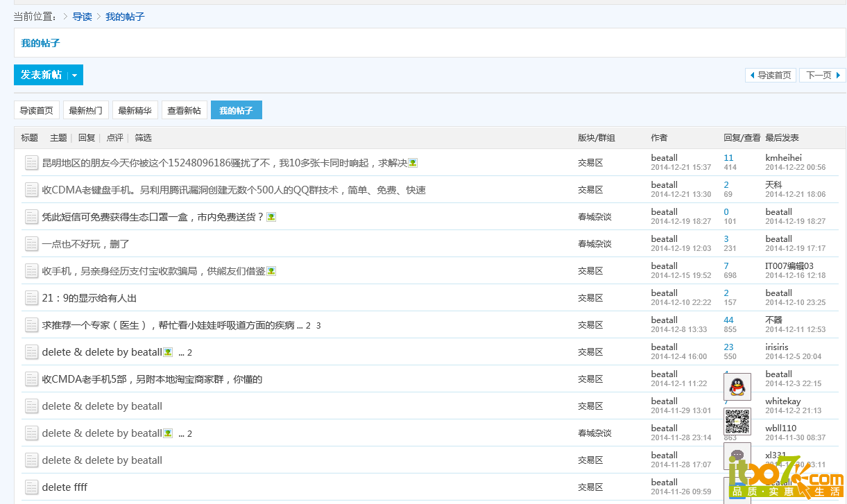Go to 下一页 next page
847x504 pixels.
pos(823,75)
